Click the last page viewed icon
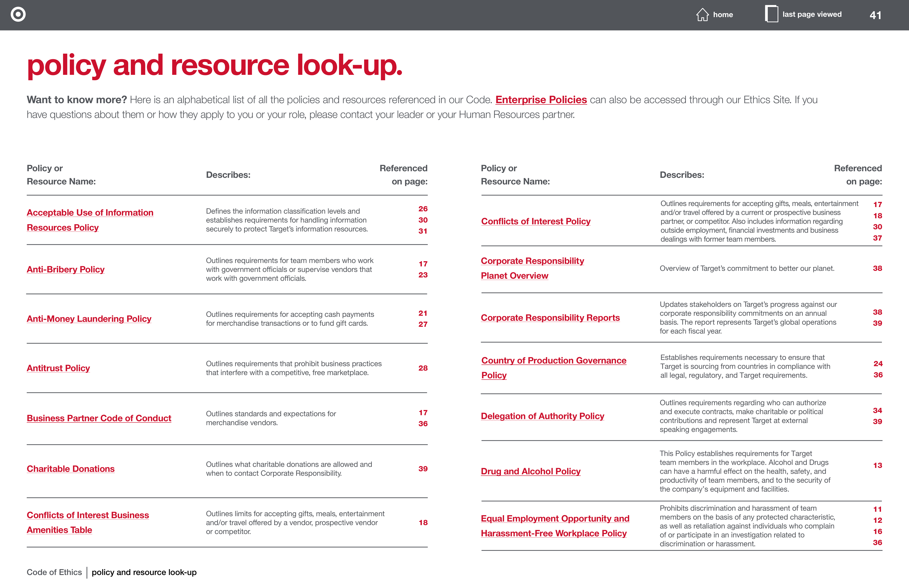Image resolution: width=909 pixels, height=588 pixels. 772,14
